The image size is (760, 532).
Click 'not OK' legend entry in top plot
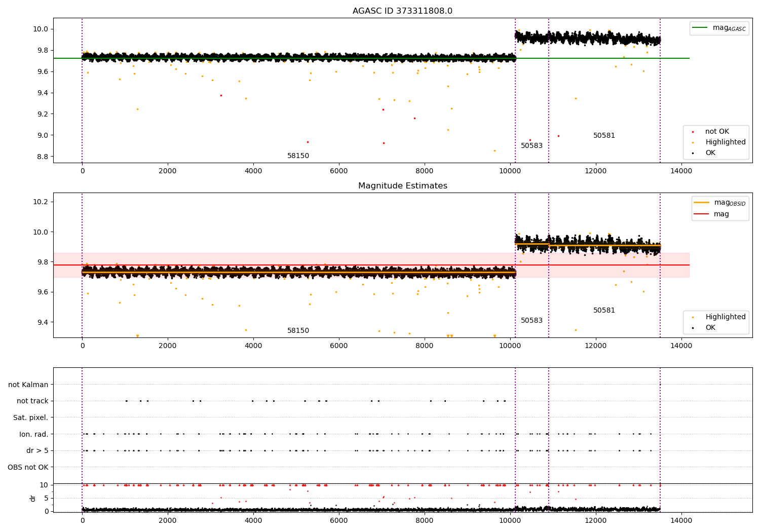pos(716,132)
